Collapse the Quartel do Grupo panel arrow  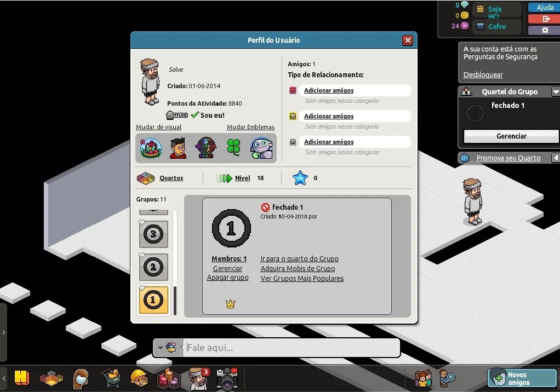coord(556,91)
